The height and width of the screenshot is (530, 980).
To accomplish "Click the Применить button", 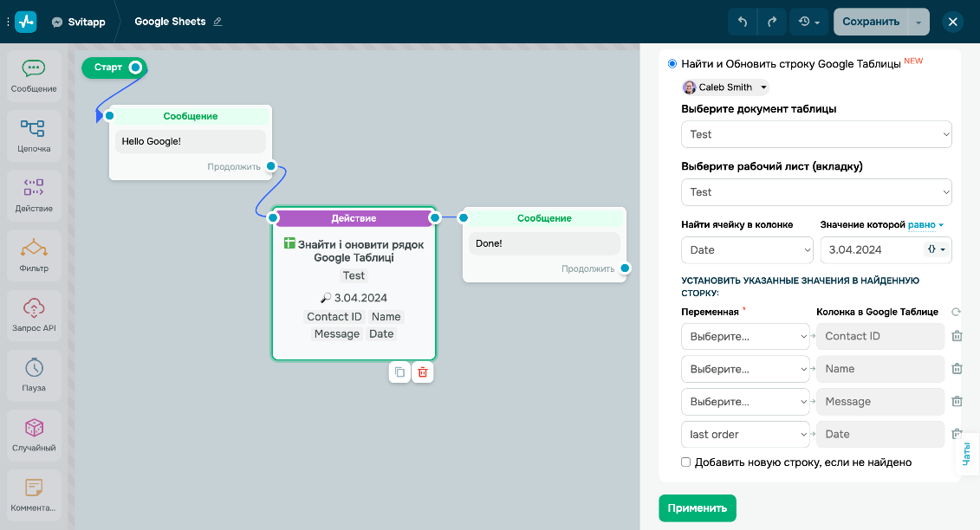I will pyautogui.click(x=698, y=508).
